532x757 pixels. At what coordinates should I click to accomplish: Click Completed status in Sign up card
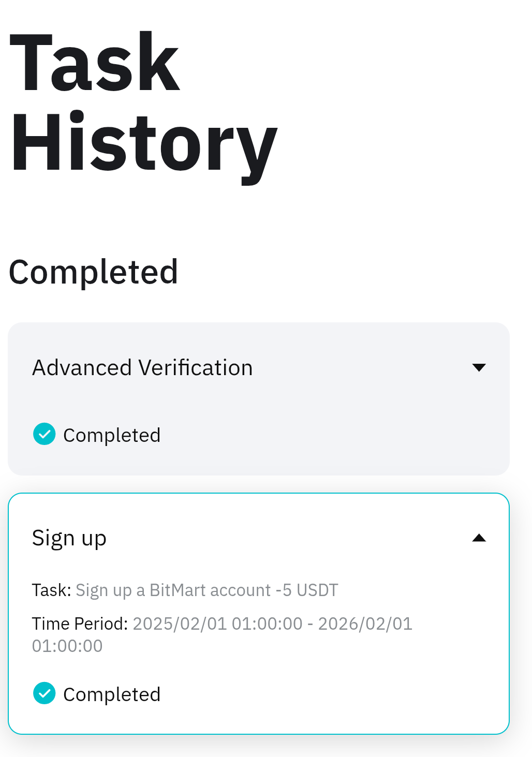coord(112,694)
